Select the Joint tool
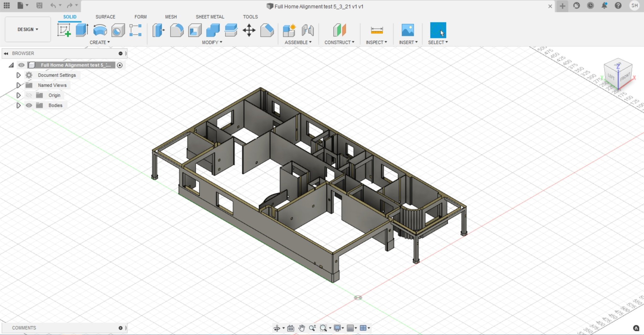This screenshot has width=644, height=335. tap(308, 30)
